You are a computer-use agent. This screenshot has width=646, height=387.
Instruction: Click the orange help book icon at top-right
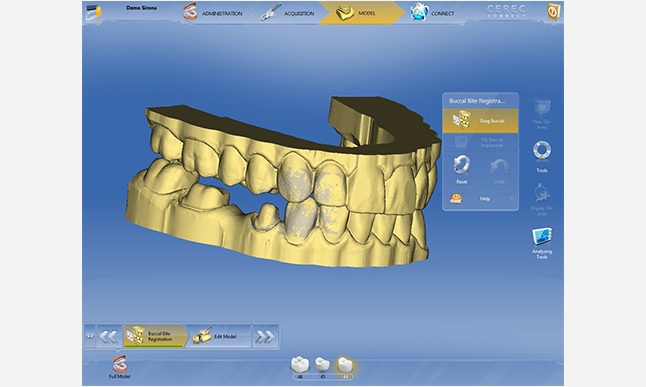553,12
